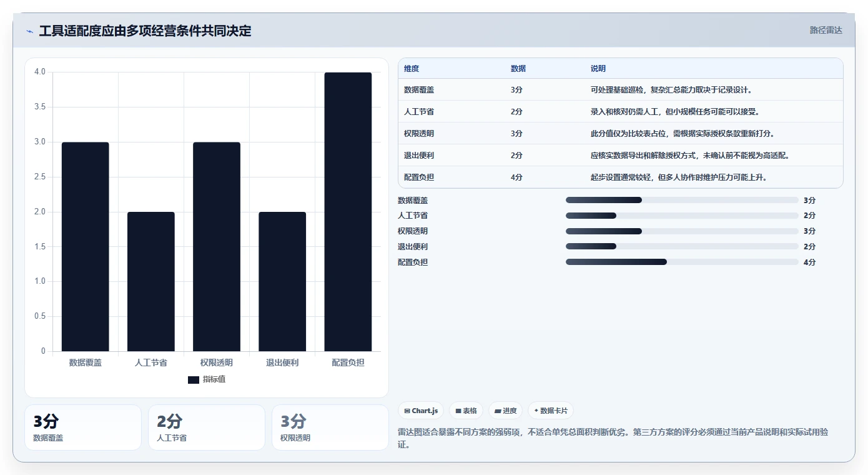Image resolution: width=868 pixels, height=475 pixels.
Task: Click the 权限透明 x-axis label under the chart
Action: (x=217, y=362)
